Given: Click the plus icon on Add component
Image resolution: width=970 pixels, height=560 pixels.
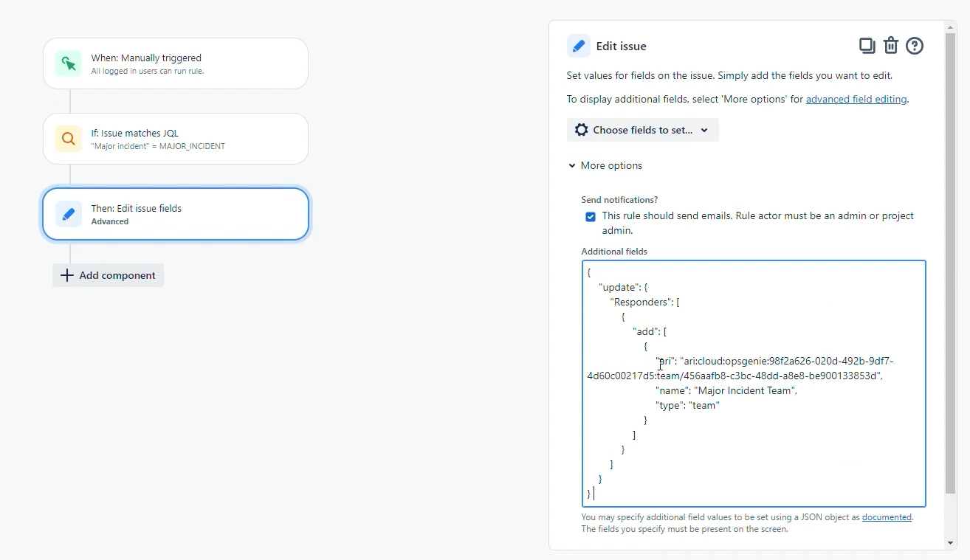Looking at the screenshot, I should (66, 275).
